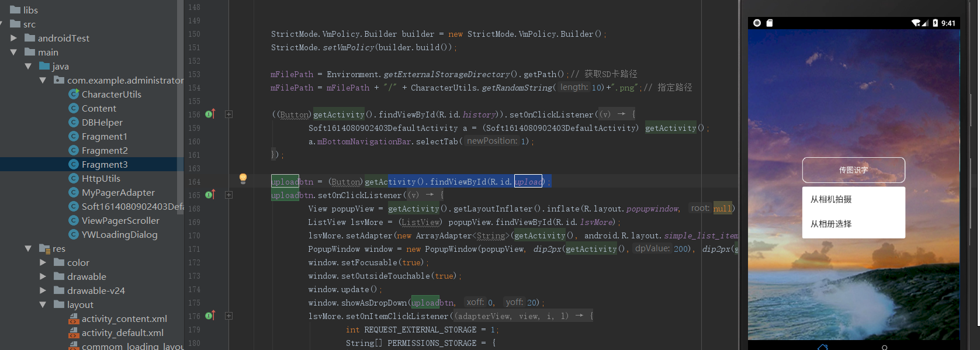Click the highlighted uploadbtn variable on line 164
The height and width of the screenshot is (350, 980).
[292, 182]
